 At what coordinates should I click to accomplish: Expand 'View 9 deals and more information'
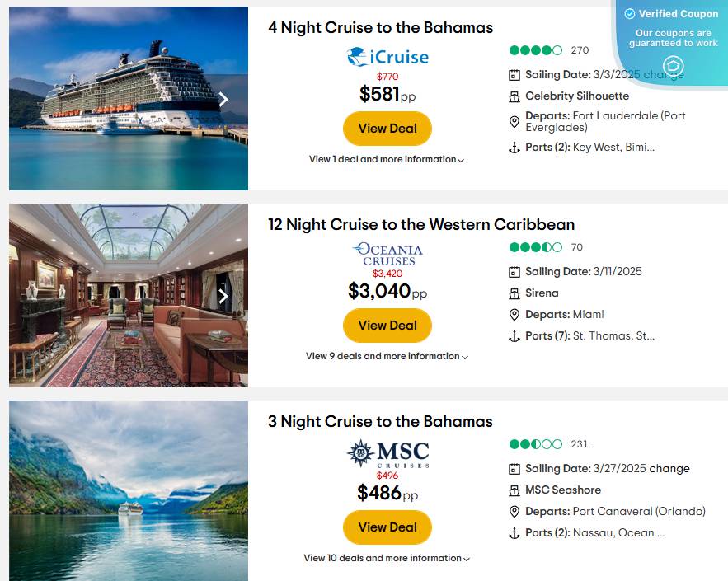pos(387,356)
